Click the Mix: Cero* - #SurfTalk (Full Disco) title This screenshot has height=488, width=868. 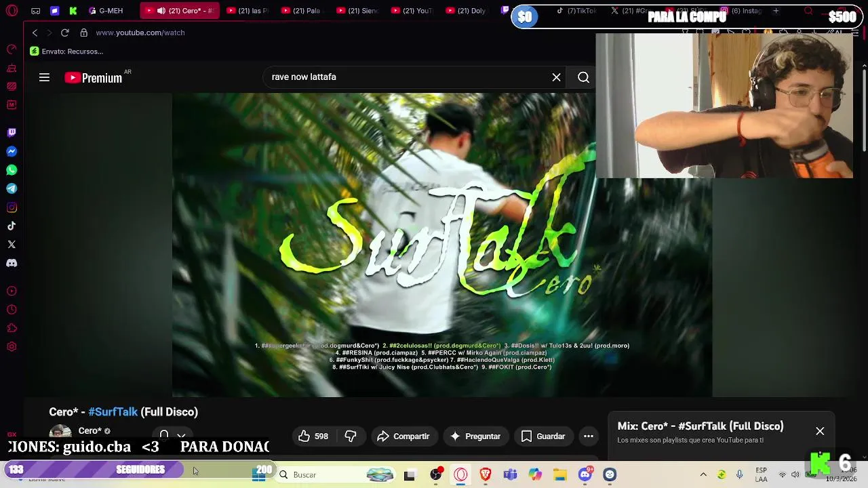pos(701,426)
